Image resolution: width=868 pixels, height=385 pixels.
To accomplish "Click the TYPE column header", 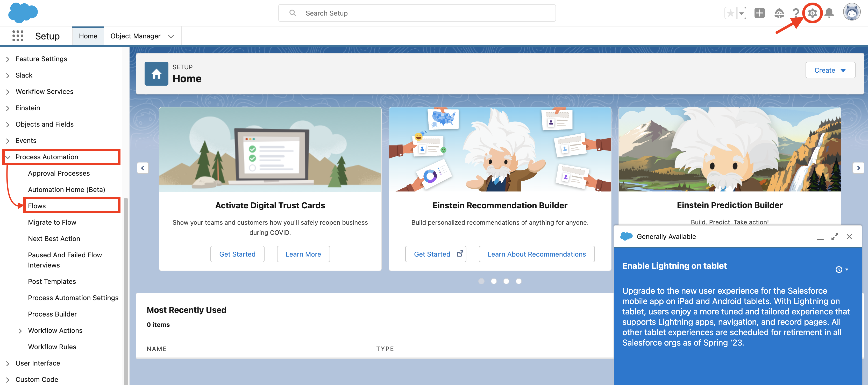I will (385, 349).
